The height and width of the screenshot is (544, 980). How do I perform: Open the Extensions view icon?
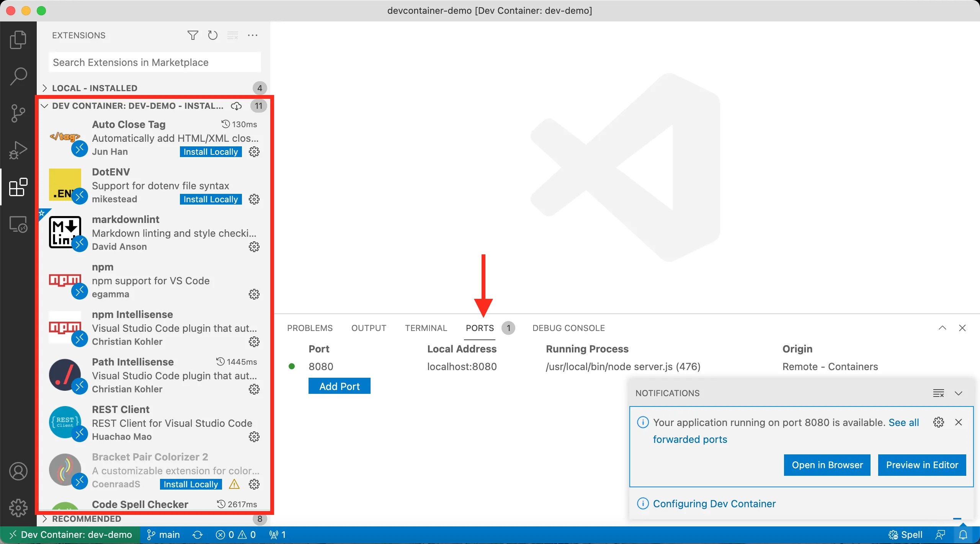[x=18, y=187]
